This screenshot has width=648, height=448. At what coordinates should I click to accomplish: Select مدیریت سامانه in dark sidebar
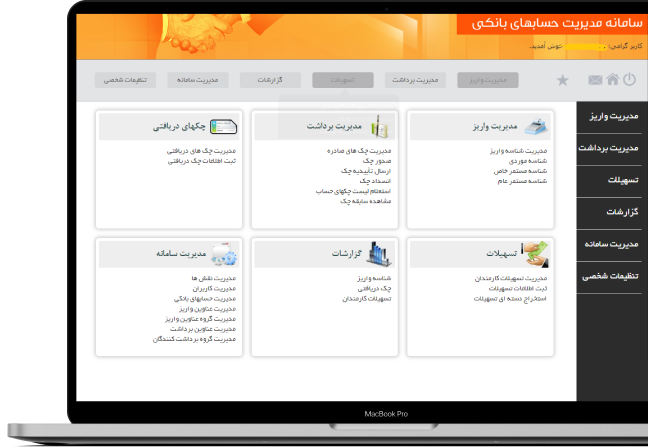[x=609, y=245]
